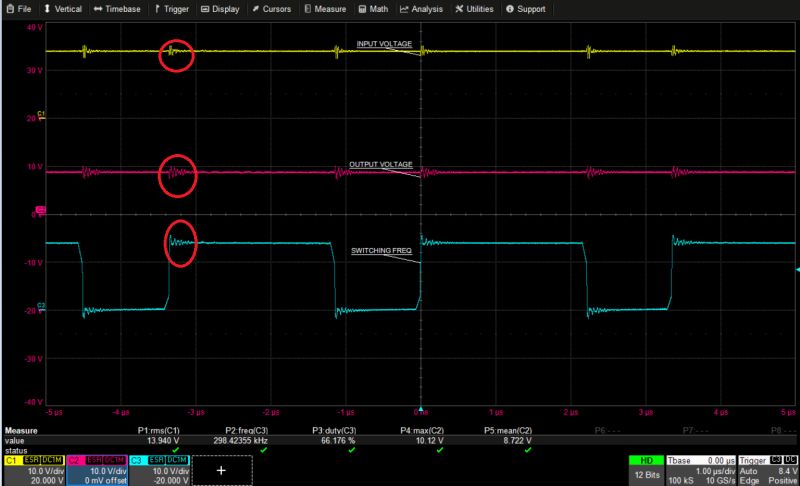Click the C3 trigger source badge

tap(776, 460)
